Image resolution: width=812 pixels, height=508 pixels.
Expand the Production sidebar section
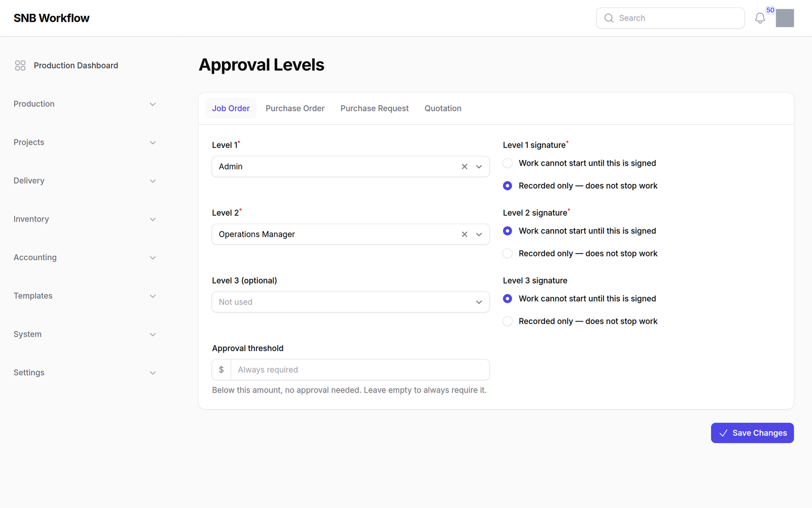tap(85, 104)
